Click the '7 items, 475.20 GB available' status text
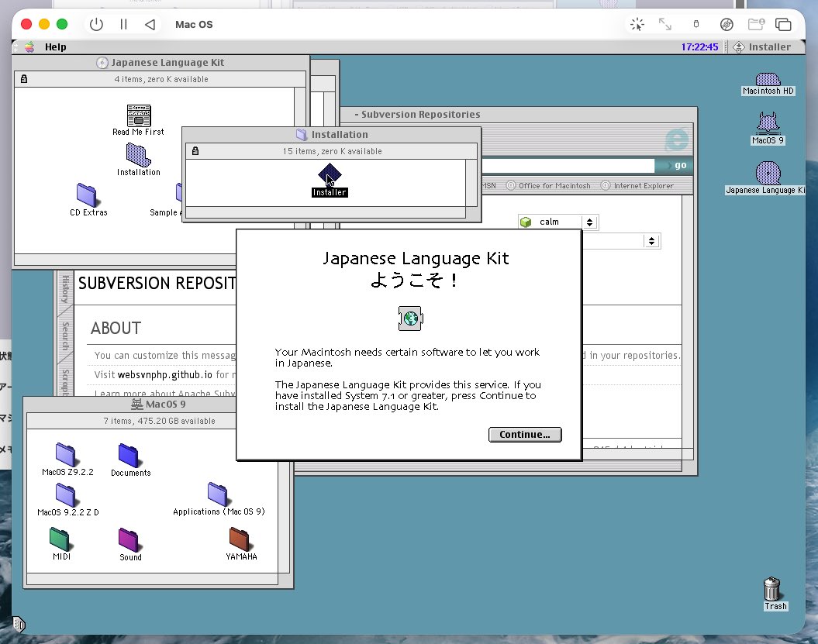Viewport: 818px width, 644px height. (159, 421)
